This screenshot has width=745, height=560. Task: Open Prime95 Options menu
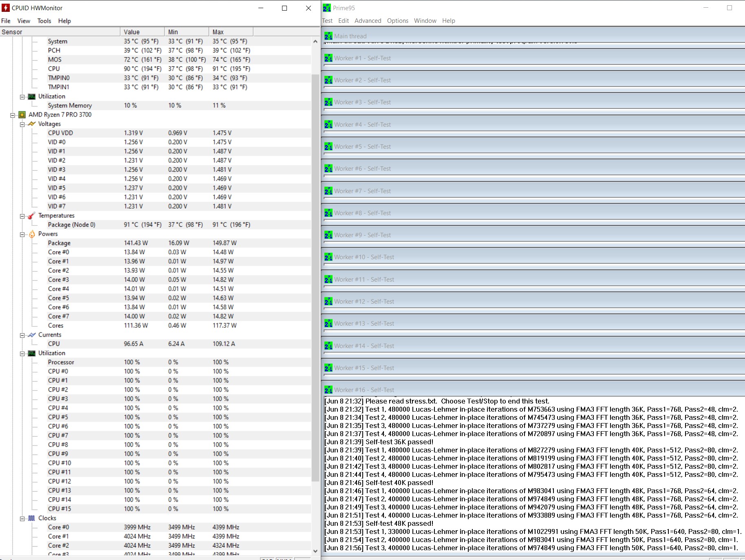(397, 21)
